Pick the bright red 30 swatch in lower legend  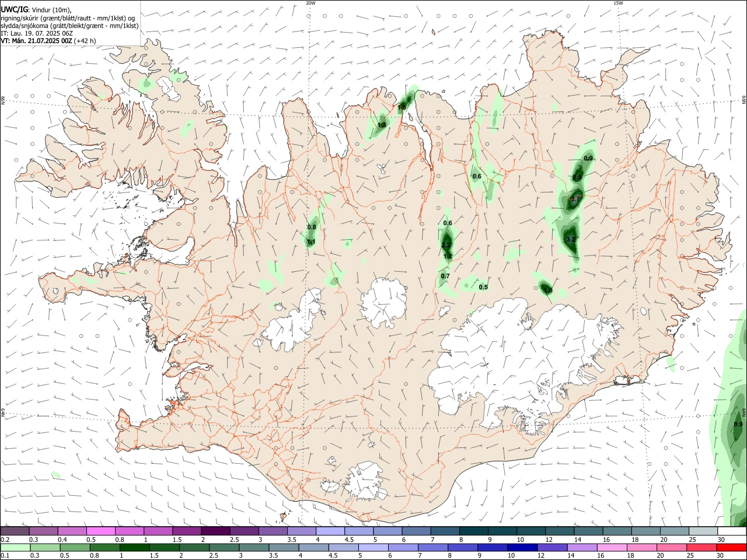(731, 547)
